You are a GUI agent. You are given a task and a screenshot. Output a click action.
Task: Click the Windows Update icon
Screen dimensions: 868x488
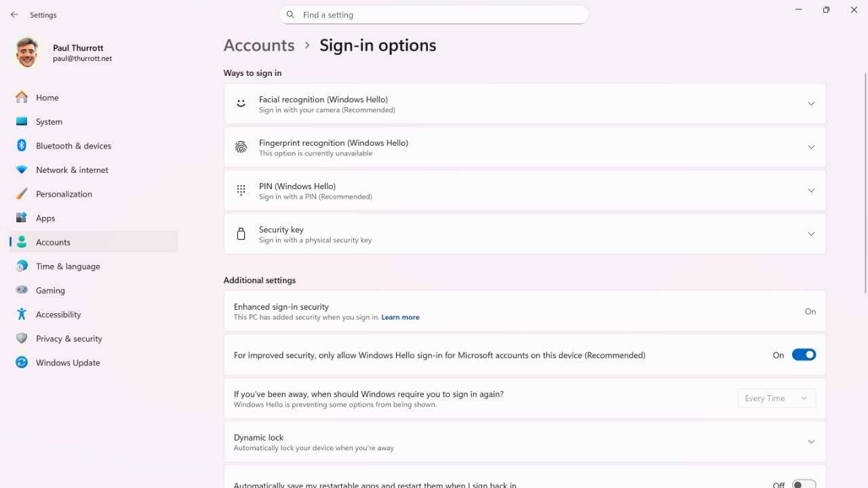pos(21,363)
